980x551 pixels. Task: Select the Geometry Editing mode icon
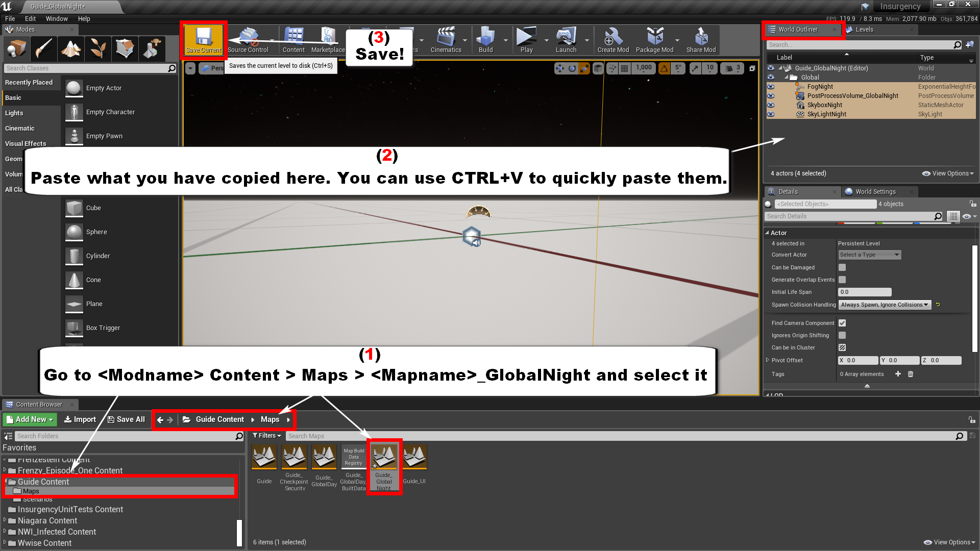pyautogui.click(x=125, y=49)
